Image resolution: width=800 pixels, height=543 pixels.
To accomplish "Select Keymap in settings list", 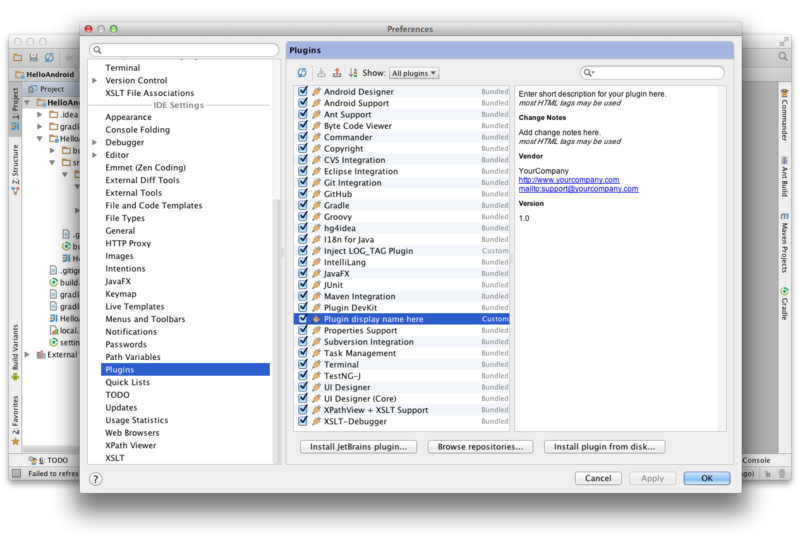I will coord(120,294).
